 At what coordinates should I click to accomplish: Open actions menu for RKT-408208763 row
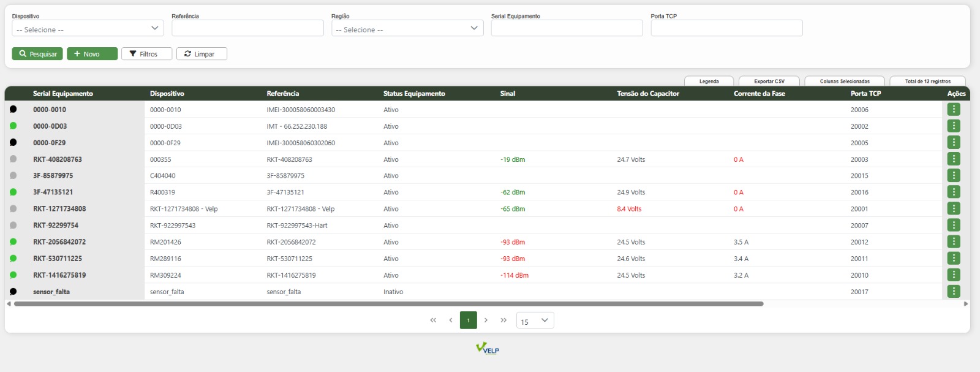(x=953, y=159)
